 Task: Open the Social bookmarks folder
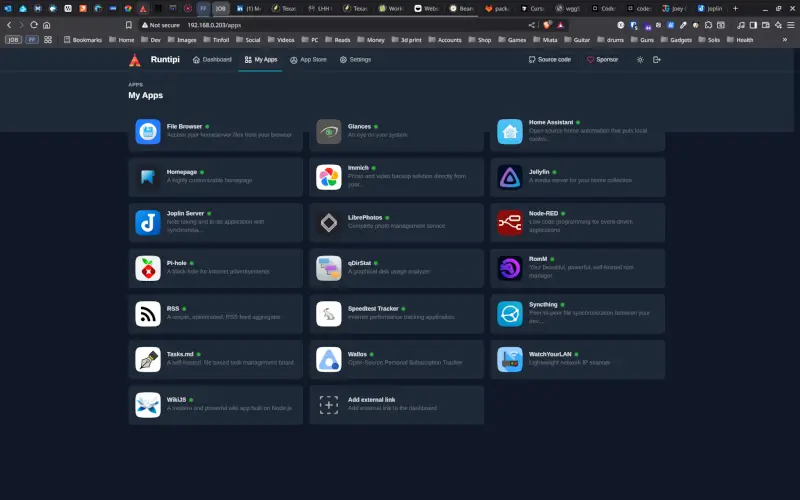coord(248,40)
